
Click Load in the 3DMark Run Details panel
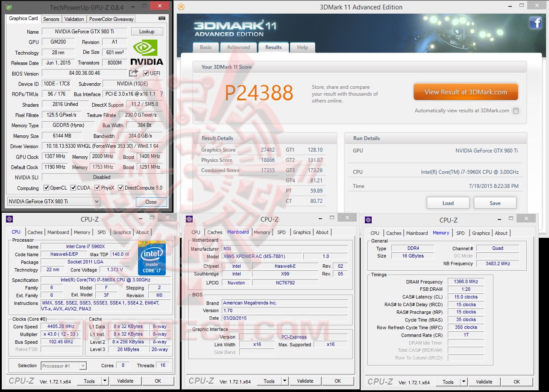pos(448,203)
